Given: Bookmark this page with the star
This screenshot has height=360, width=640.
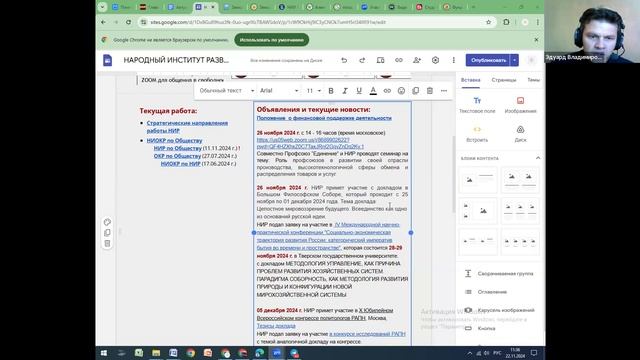Looking at the screenshot, I should tap(489, 22).
